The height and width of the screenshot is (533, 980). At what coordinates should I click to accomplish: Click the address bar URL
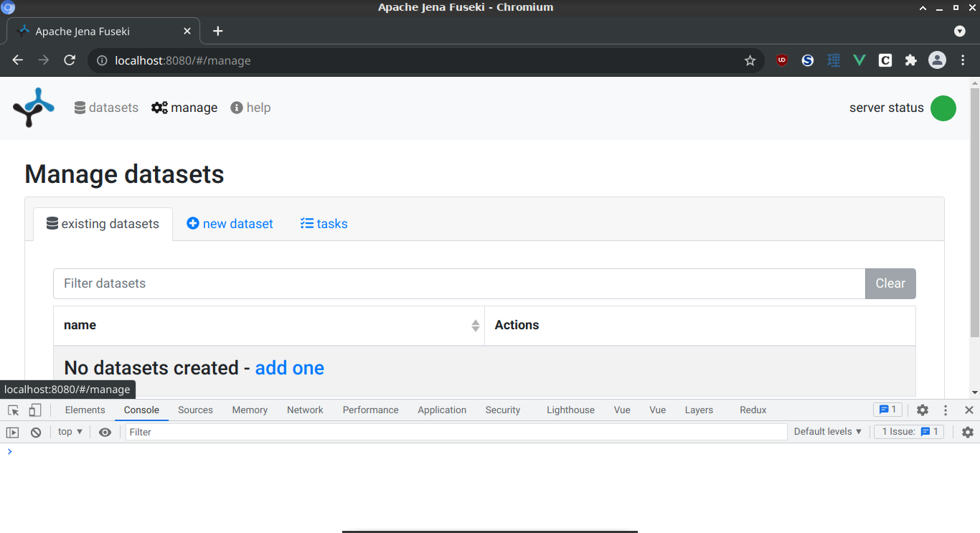[183, 60]
